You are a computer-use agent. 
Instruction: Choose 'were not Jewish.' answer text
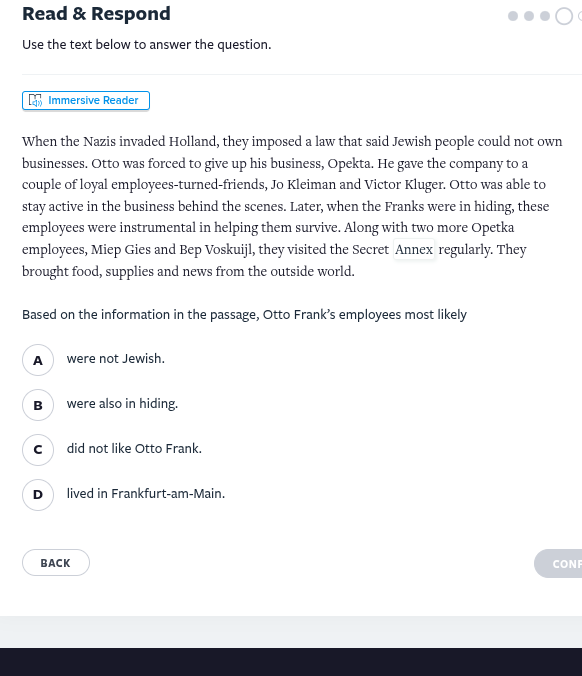pos(116,359)
